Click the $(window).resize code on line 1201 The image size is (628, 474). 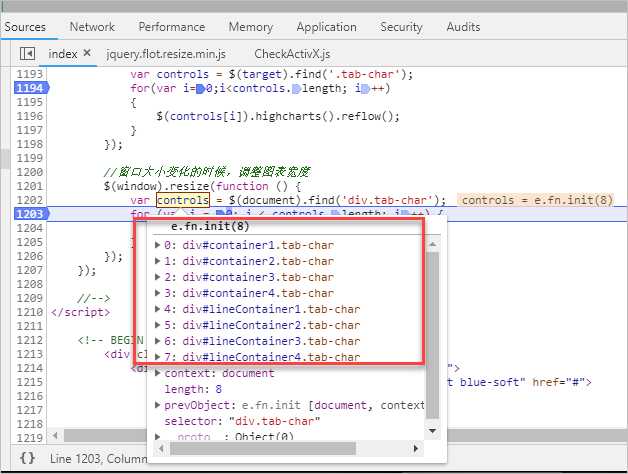coord(159,186)
